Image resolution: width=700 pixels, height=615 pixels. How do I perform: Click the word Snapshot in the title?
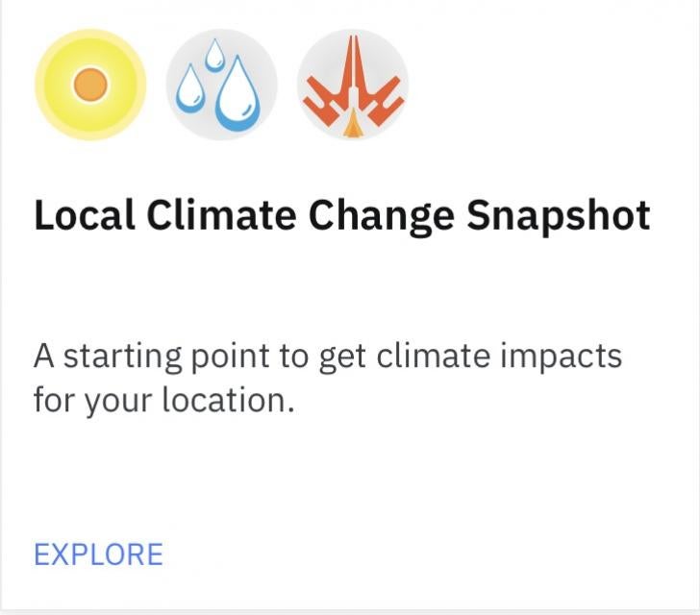558,216
